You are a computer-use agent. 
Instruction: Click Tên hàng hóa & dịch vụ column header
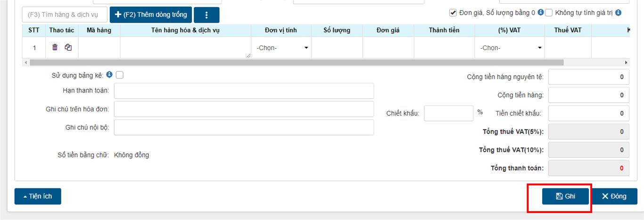[x=186, y=30]
